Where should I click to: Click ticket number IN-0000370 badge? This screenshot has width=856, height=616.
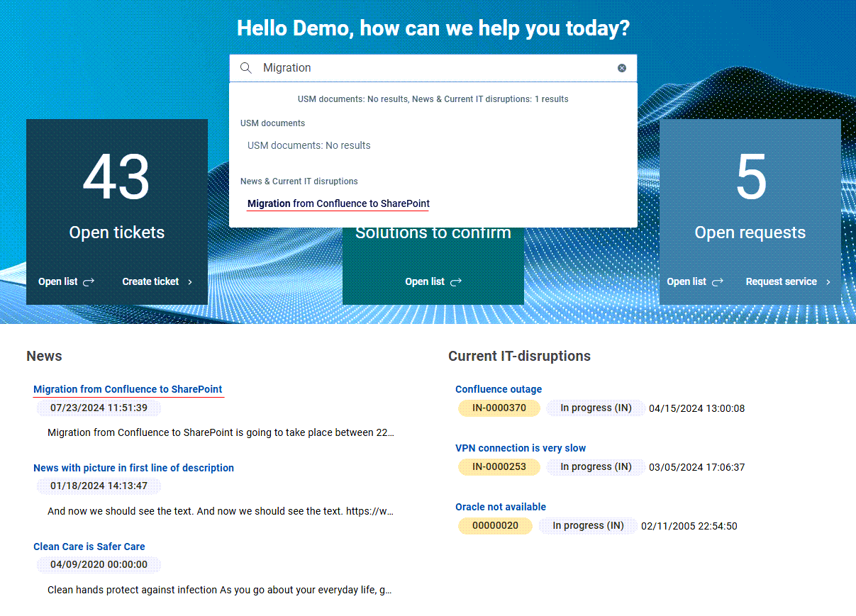pyautogui.click(x=499, y=408)
